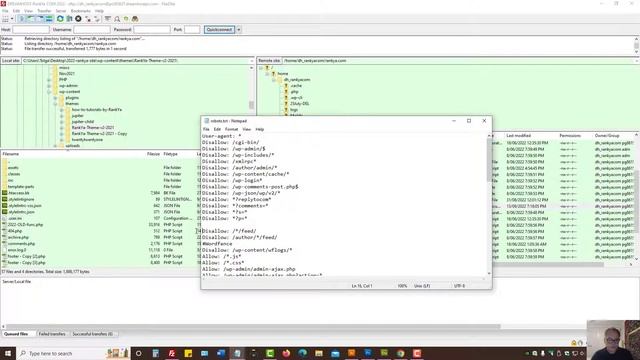The image size is (640, 360).
Task: Open the FileZilla taskbar icon
Action: pyautogui.click(x=172, y=353)
